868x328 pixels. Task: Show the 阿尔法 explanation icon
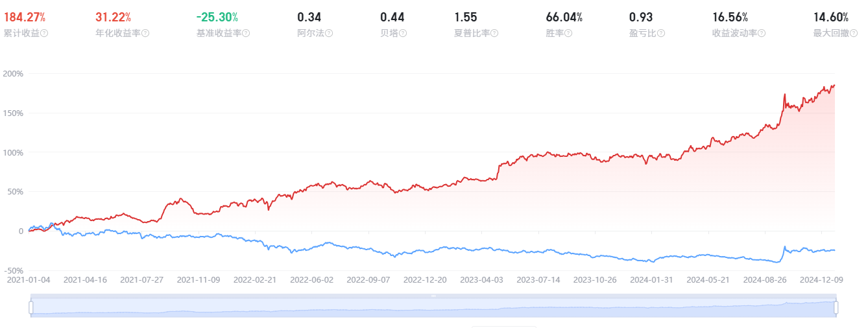(x=329, y=33)
